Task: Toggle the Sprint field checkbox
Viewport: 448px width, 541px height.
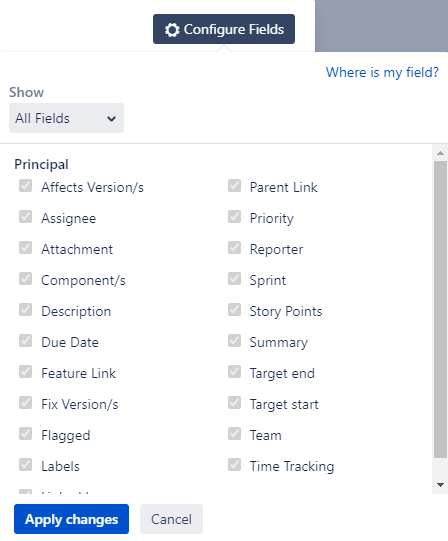Action: coord(234,279)
